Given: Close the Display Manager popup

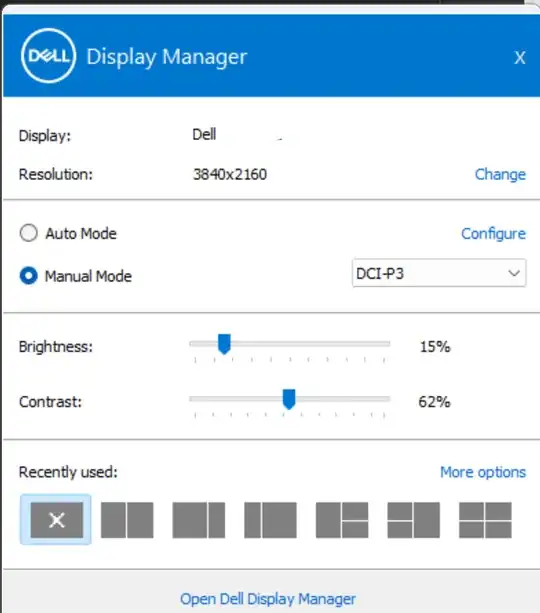Looking at the screenshot, I should coord(520,58).
